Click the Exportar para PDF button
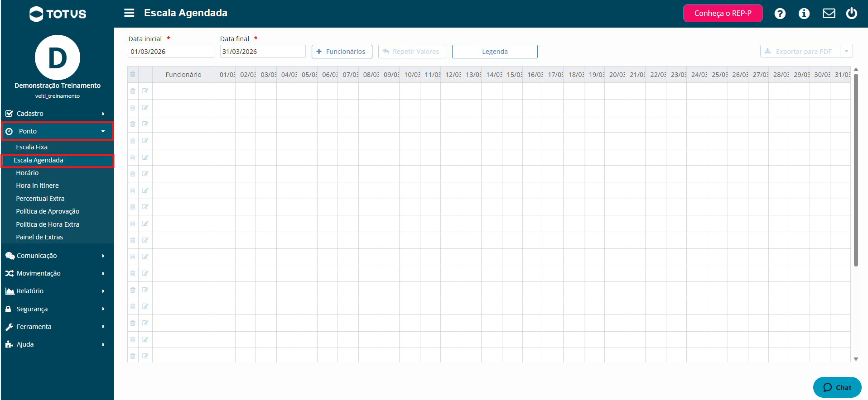 (800, 52)
